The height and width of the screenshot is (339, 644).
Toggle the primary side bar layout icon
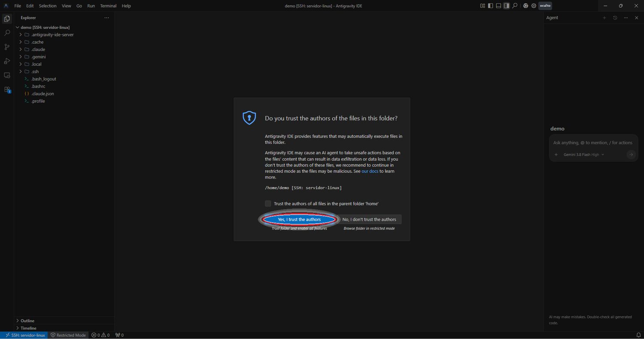point(491,6)
